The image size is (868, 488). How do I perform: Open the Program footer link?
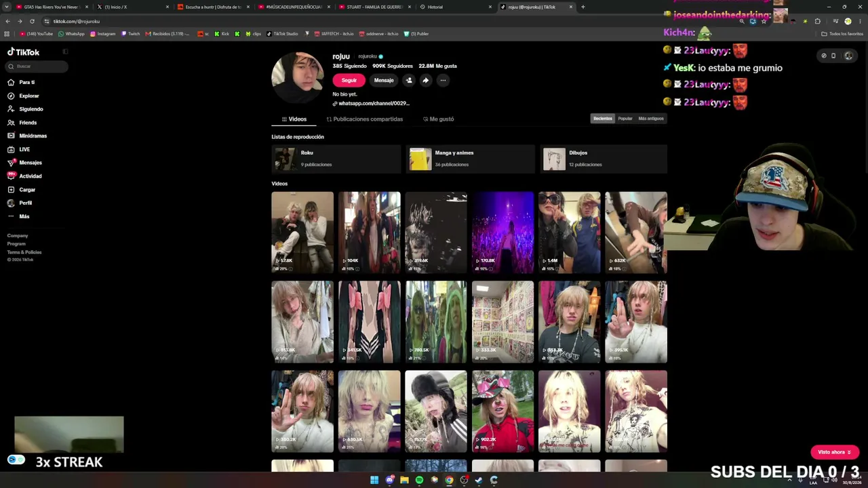click(x=16, y=244)
